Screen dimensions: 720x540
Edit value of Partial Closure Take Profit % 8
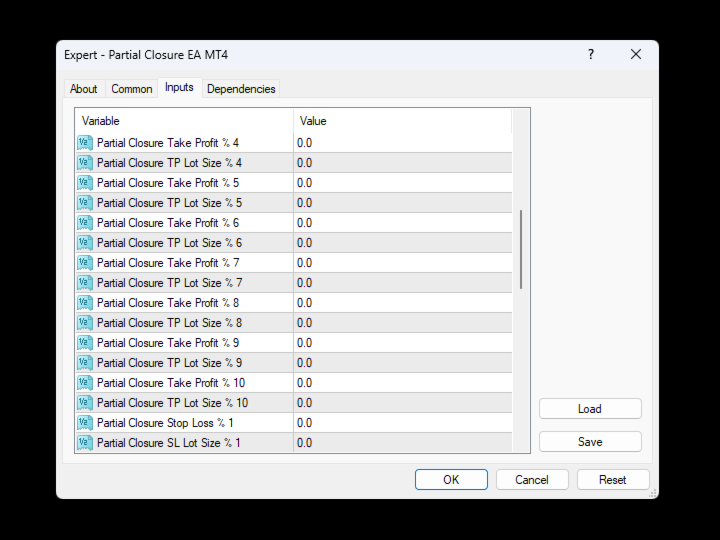(403, 303)
